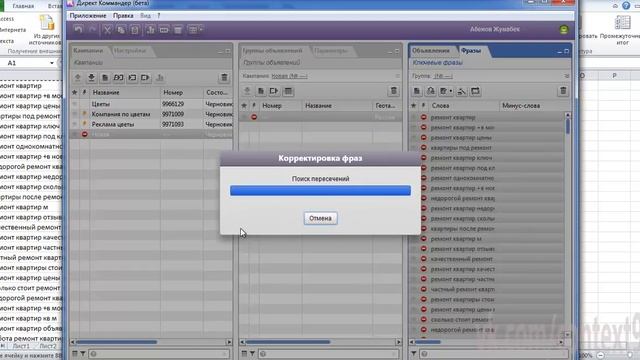Viewport: 640px width, 360px height.
Task: Click the Undo arrow in the purple toolbar
Action: [78, 30]
